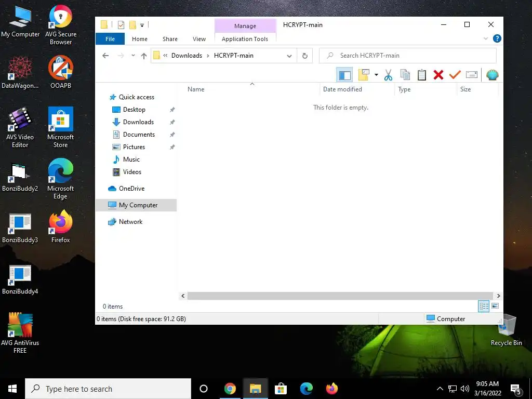Expand the ribbon with chevron
This screenshot has height=399, width=532.
[486, 38]
